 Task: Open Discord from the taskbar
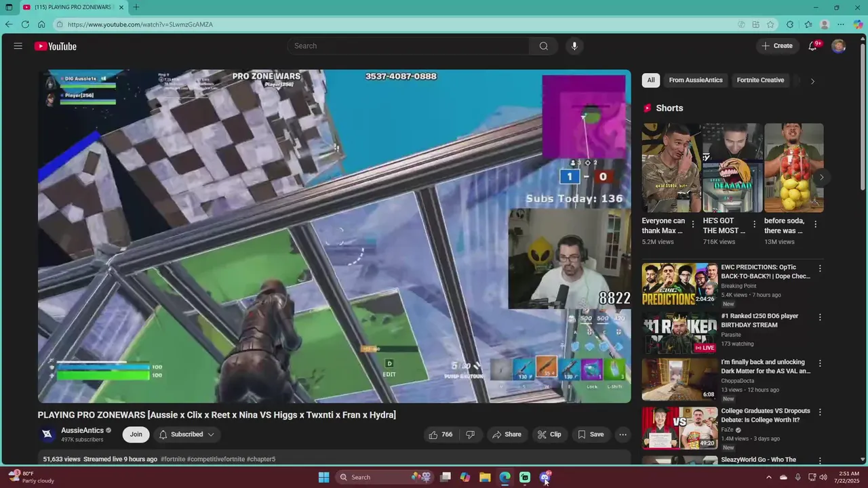(545, 477)
